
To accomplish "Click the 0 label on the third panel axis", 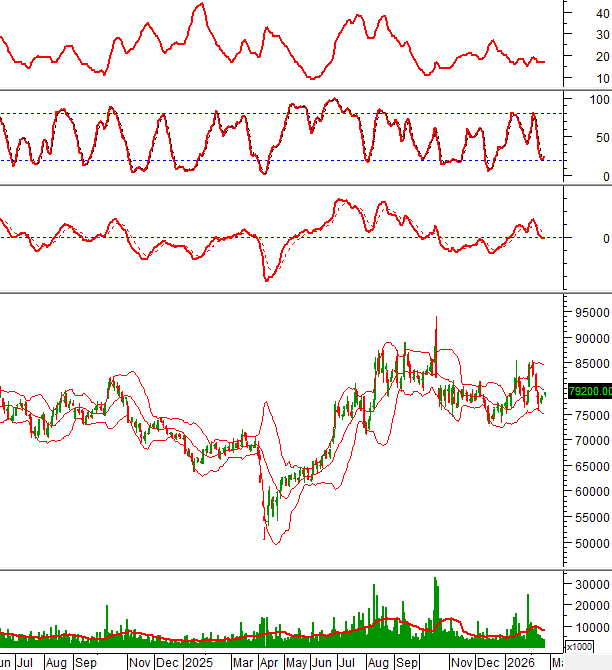I will 601,239.
